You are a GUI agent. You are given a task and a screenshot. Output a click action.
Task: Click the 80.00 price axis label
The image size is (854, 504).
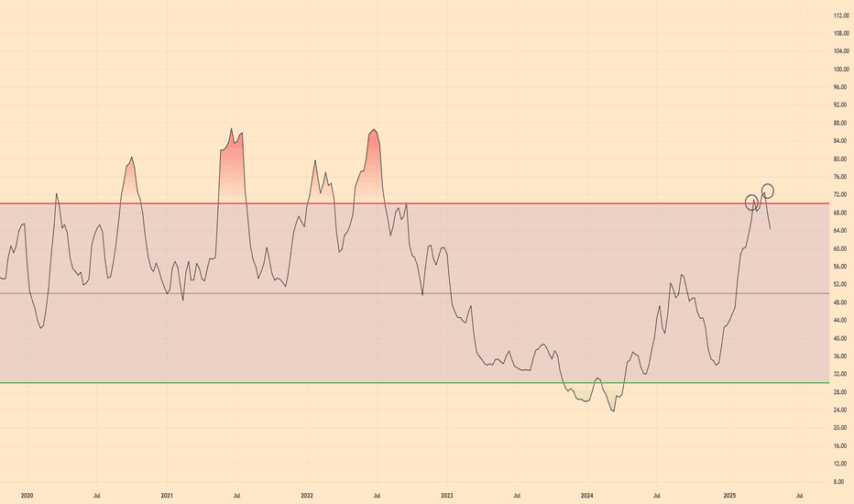tap(841, 159)
